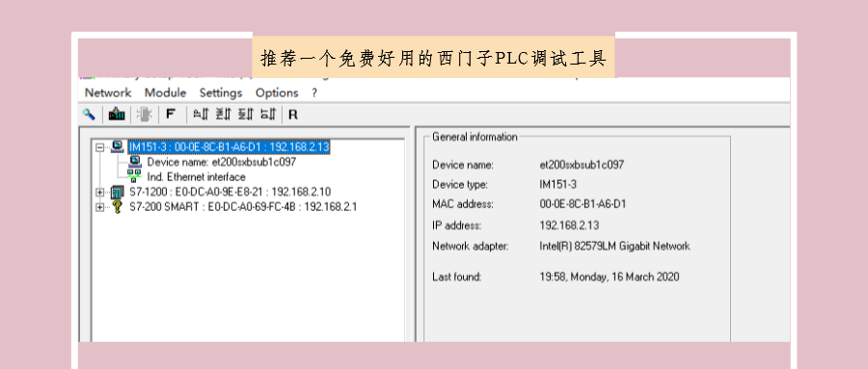Open the Options menu
Screen dimensions: 868x369
tap(277, 92)
